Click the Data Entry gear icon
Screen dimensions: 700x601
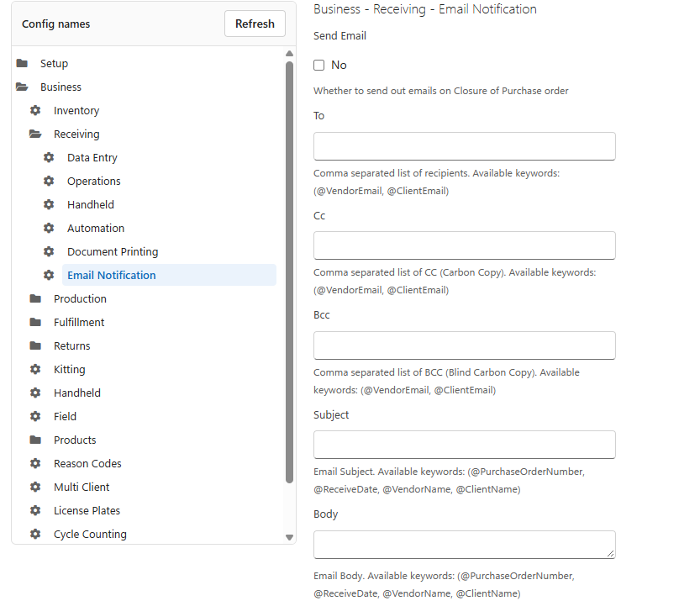click(x=49, y=158)
